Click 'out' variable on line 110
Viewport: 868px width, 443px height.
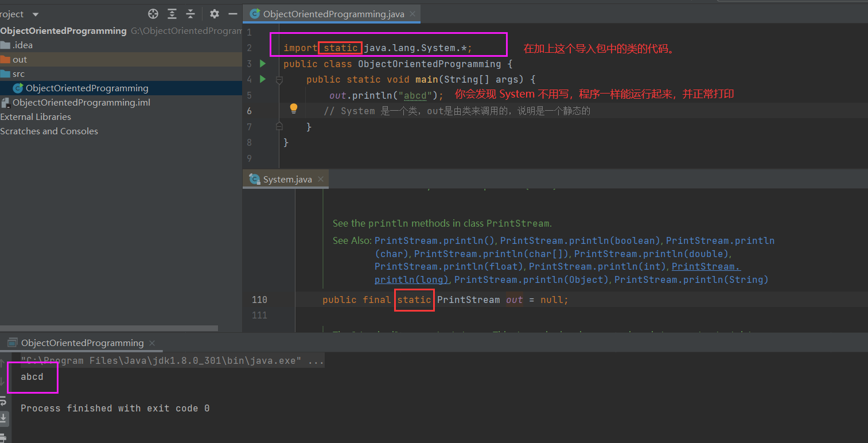[514, 300]
